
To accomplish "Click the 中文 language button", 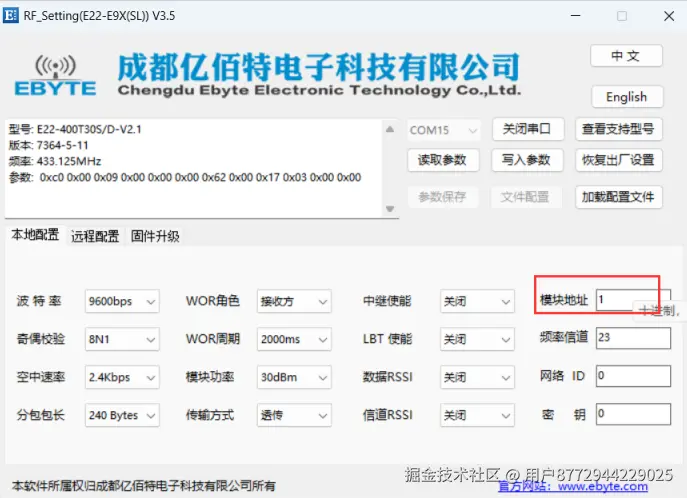I will pyautogui.click(x=626, y=56).
